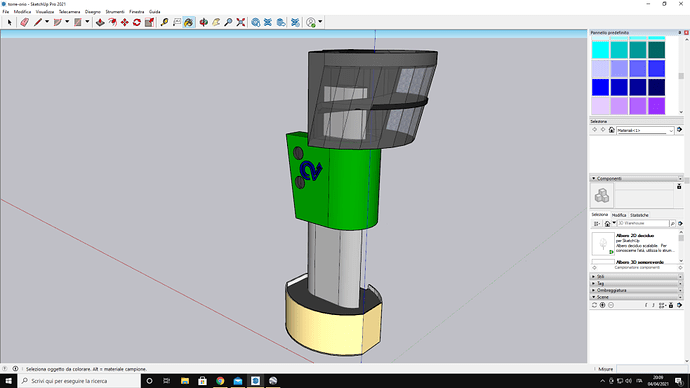Open Extension Warehouse from toolbar

click(x=268, y=22)
